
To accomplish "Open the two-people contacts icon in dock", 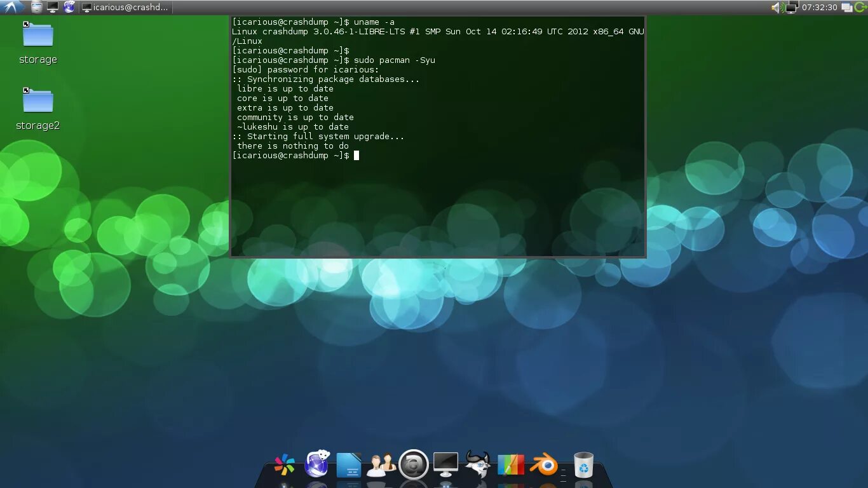I will [x=381, y=465].
